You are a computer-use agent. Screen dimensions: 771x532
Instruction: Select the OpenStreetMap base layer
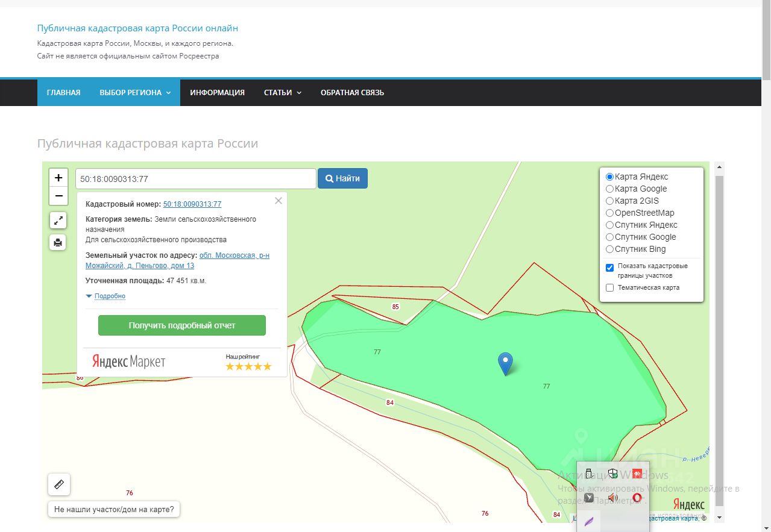point(609,213)
